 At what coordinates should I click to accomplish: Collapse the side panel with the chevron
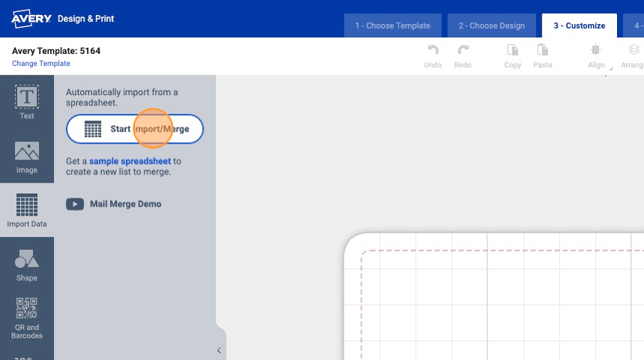pos(219,350)
